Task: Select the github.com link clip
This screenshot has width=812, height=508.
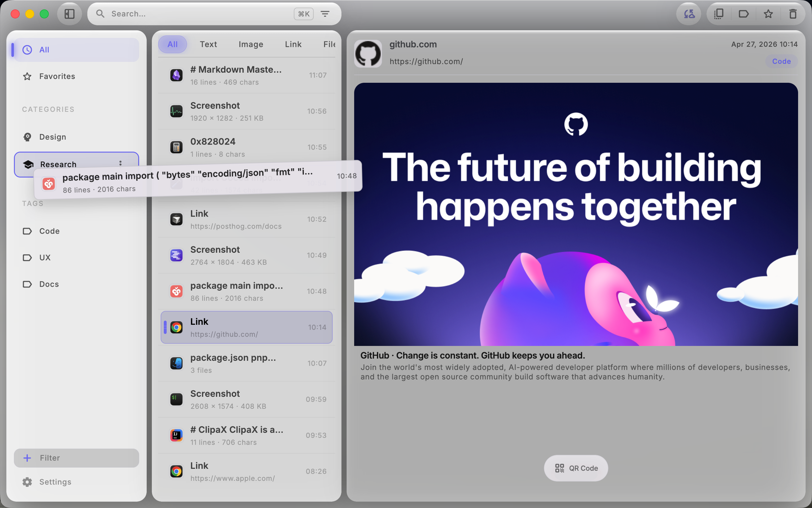Action: coord(246,327)
